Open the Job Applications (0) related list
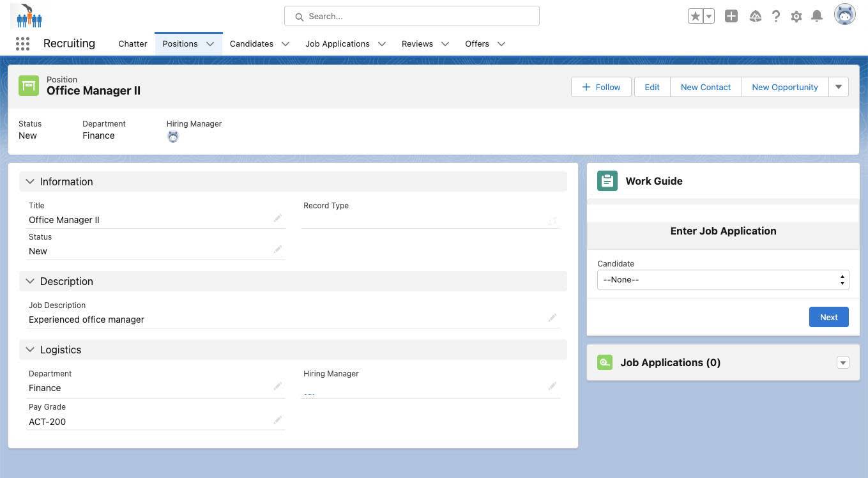868x478 pixels. (671, 362)
